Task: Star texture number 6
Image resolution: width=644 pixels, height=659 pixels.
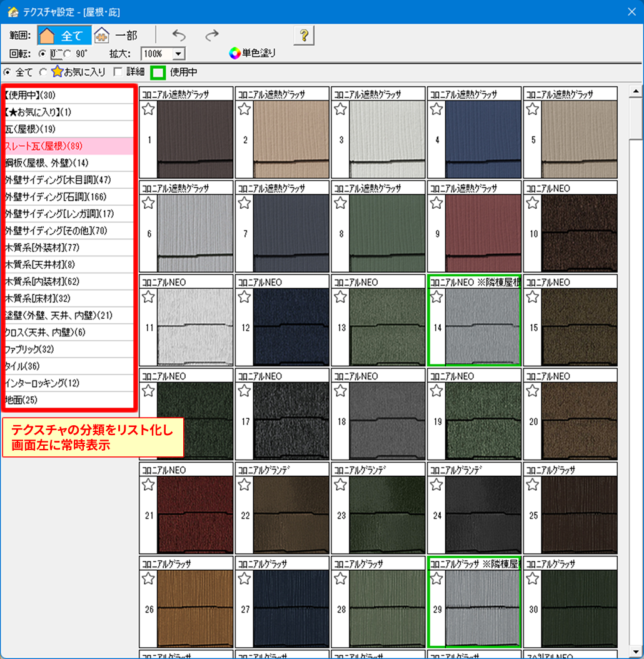Action: (x=148, y=203)
